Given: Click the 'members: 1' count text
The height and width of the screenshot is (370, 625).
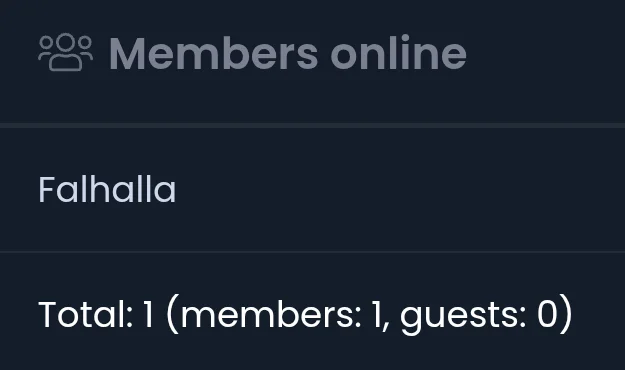Looking at the screenshot, I should tap(281, 315).
